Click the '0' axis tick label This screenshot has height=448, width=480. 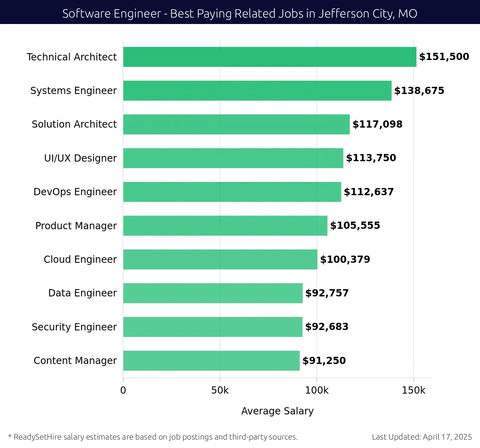click(123, 390)
